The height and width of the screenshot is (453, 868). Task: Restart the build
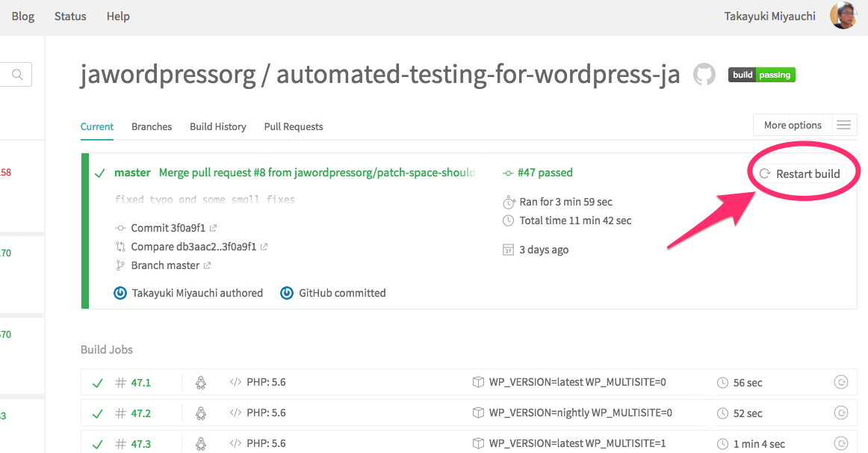[800, 173]
